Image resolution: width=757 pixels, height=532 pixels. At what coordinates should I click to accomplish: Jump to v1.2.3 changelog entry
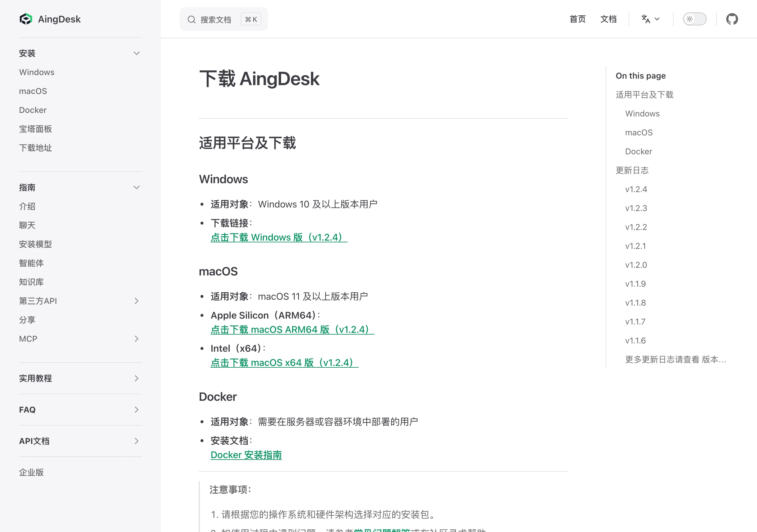(636, 208)
